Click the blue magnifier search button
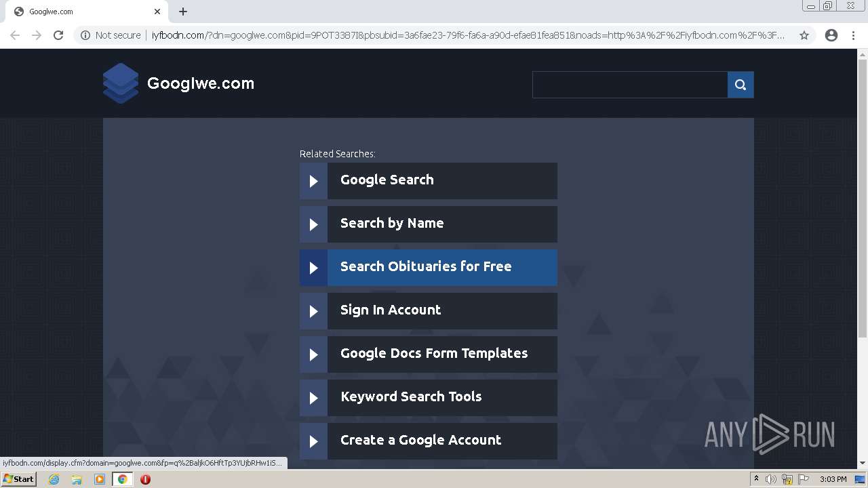Viewport: 868px width, 488px height. coord(741,85)
